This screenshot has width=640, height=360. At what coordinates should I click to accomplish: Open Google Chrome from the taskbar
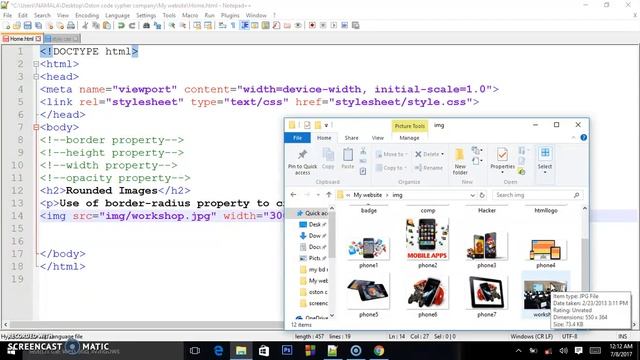(379, 350)
